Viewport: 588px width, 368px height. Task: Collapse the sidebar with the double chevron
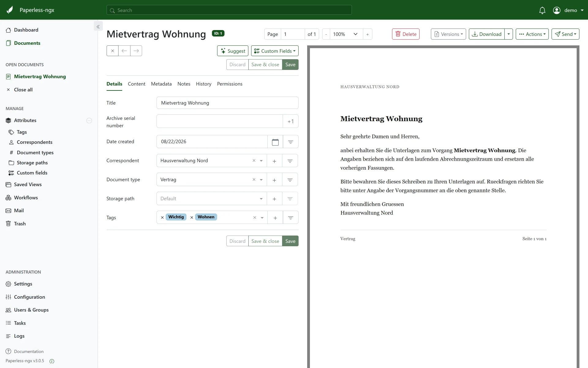(x=98, y=27)
